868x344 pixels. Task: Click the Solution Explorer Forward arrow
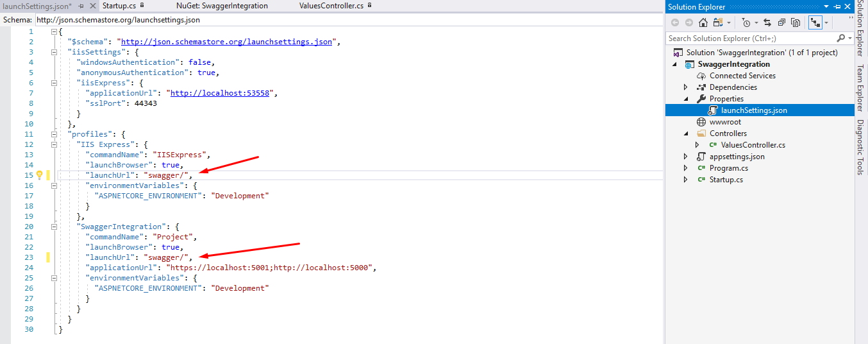tap(689, 22)
